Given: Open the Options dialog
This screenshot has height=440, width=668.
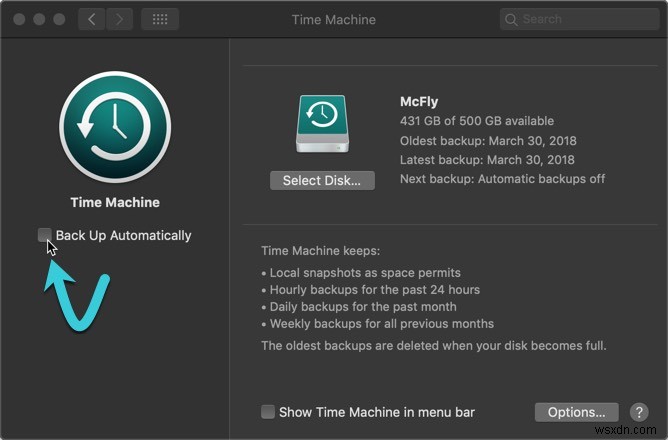Looking at the screenshot, I should 576,412.
